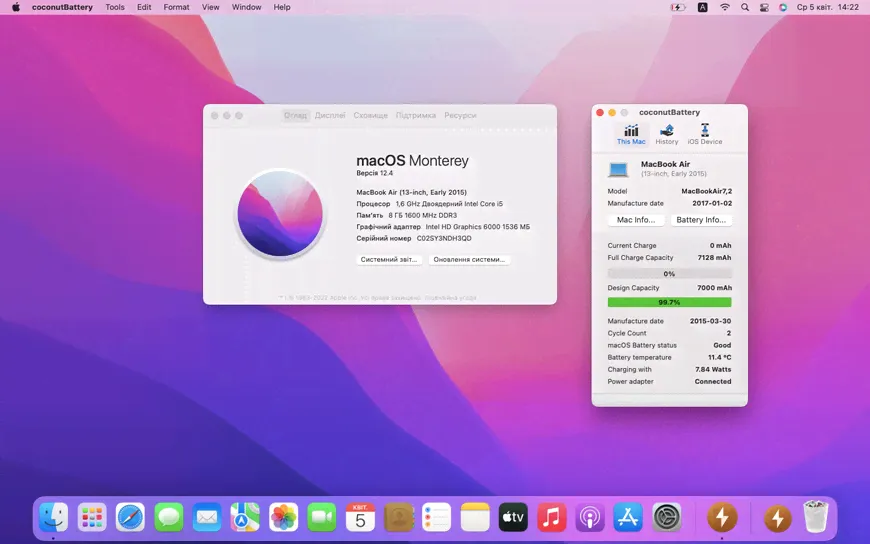
Task: Switch to the iOS Device view
Action: (x=704, y=135)
